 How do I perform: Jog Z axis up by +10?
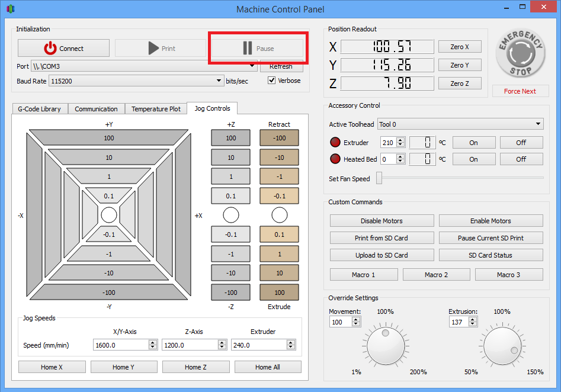click(231, 158)
